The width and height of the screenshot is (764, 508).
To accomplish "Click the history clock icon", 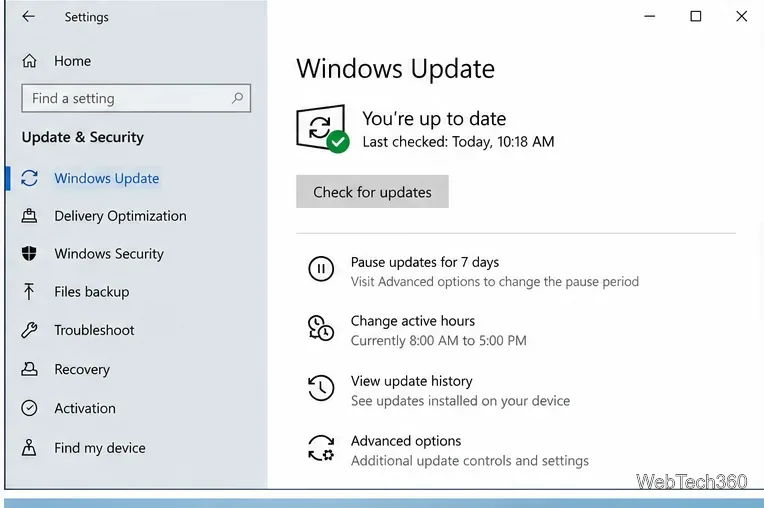I will [x=321, y=388].
